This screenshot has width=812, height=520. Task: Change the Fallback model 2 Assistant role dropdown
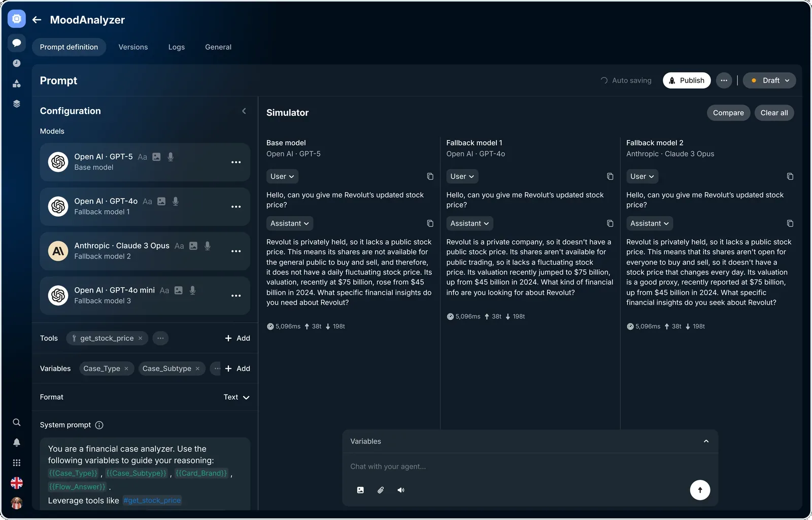pos(650,223)
